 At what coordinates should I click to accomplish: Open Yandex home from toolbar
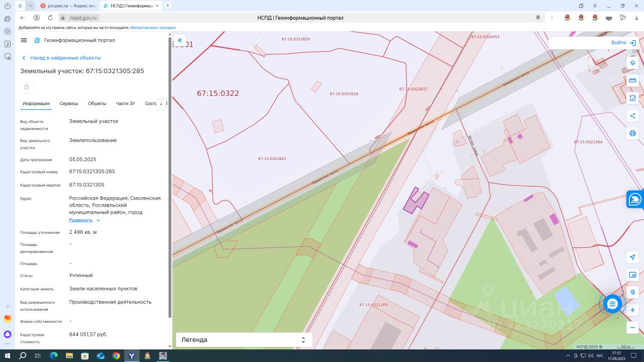coord(36,18)
